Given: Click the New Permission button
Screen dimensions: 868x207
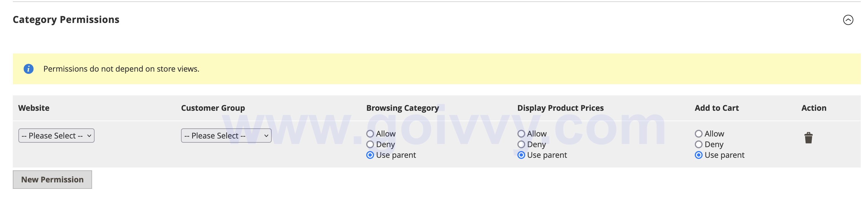Looking at the screenshot, I should (52, 179).
